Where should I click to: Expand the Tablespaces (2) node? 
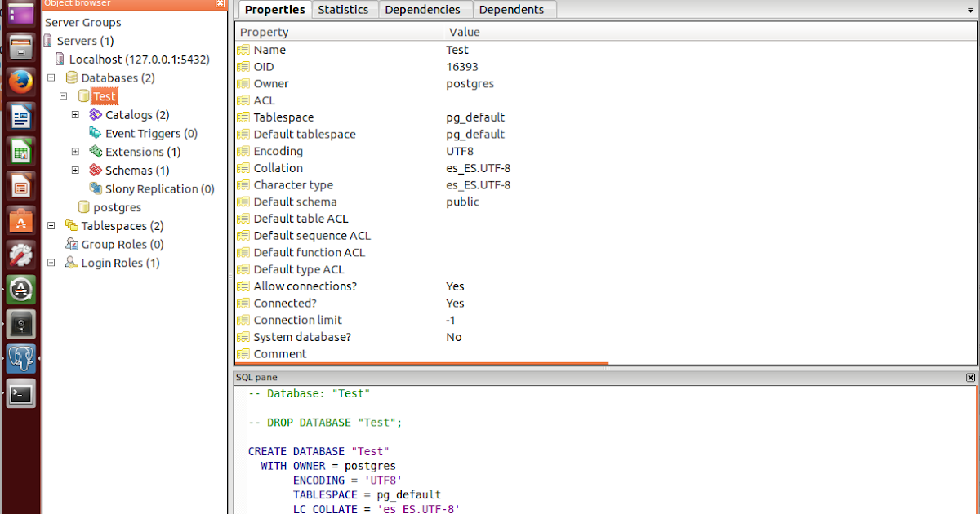51,226
